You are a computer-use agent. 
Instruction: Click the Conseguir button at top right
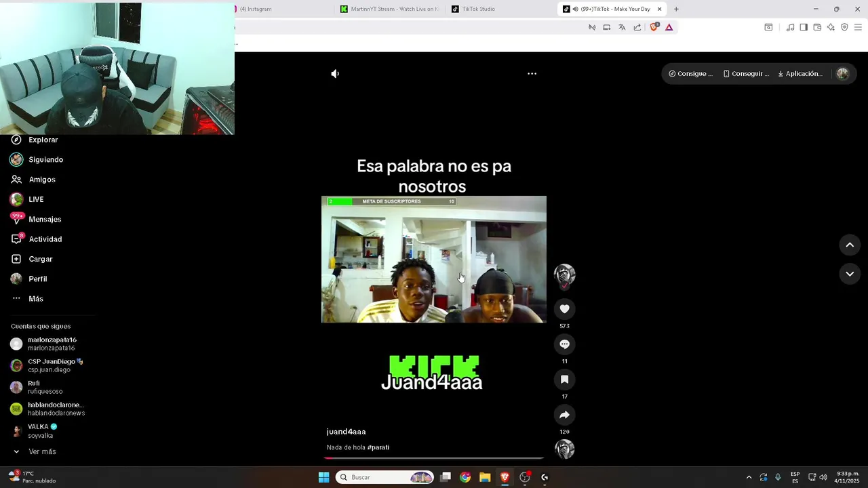tap(746, 74)
